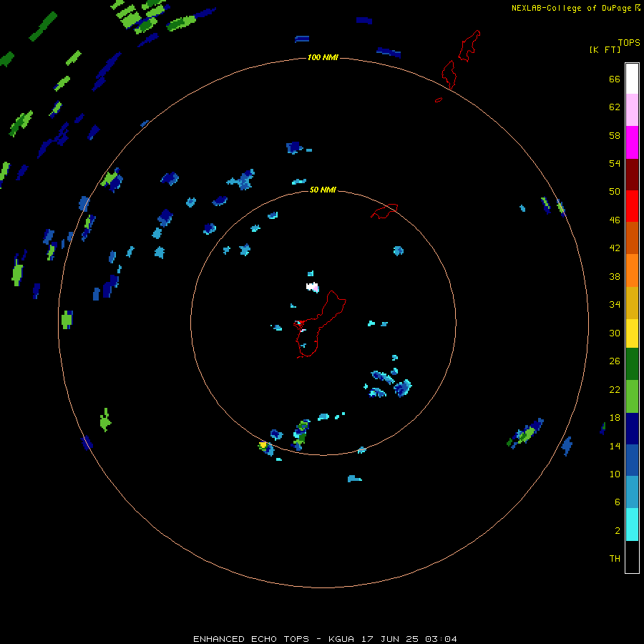Viewport: 644px width, 644px height.
Task: Click the [K FT] units label
Action: pos(605,49)
